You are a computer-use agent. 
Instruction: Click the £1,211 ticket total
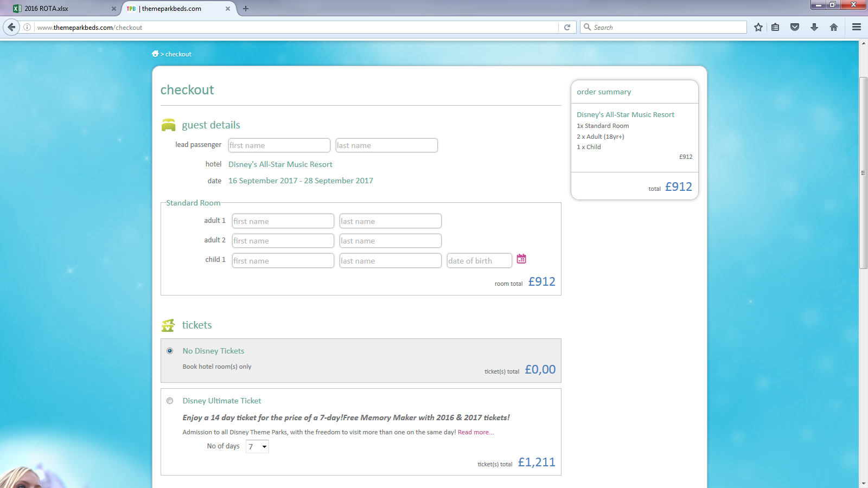(537, 462)
